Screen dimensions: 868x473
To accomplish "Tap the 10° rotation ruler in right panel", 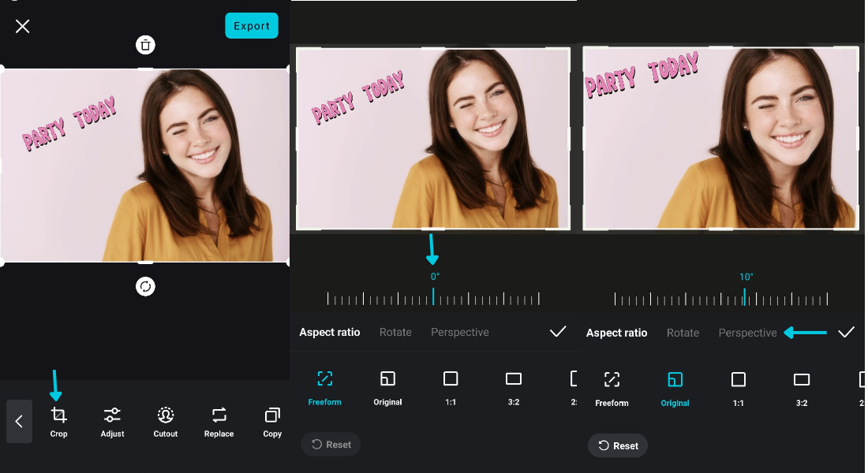I will click(721, 299).
